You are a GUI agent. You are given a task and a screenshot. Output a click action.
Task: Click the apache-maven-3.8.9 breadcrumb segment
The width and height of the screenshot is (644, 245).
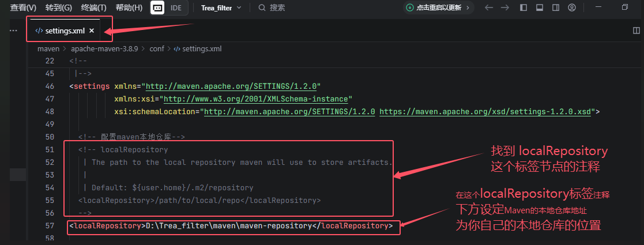point(104,49)
